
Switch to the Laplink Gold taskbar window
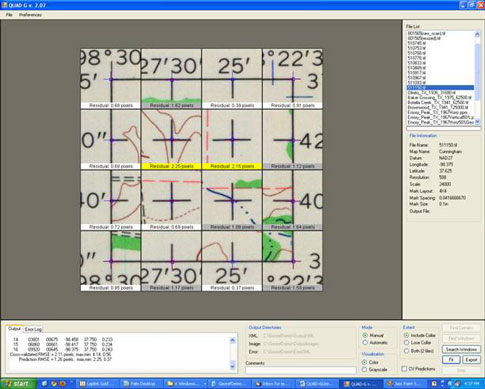click(98, 384)
